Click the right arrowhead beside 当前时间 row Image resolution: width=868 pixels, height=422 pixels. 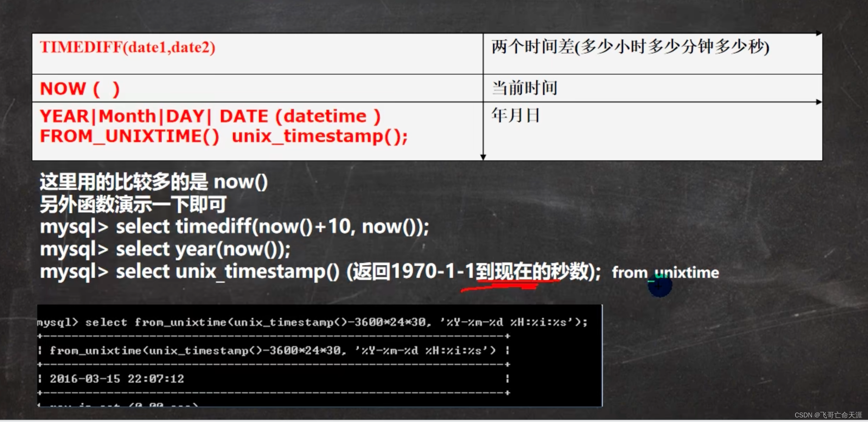[x=819, y=102]
